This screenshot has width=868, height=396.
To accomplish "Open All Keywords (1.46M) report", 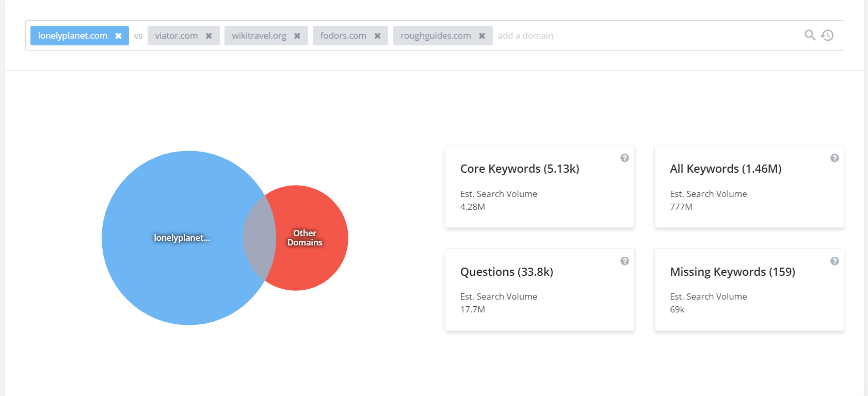I will [725, 169].
